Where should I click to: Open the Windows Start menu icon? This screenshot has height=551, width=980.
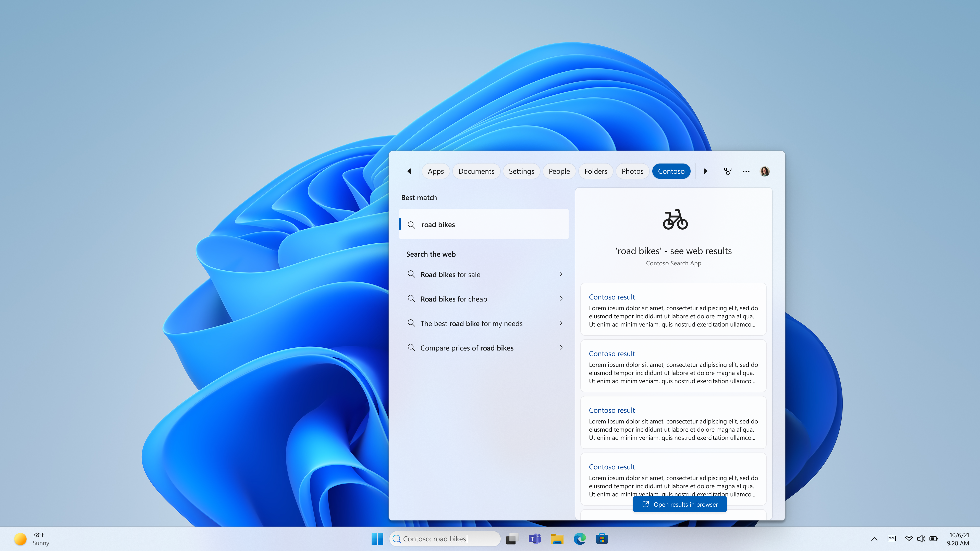[377, 538]
